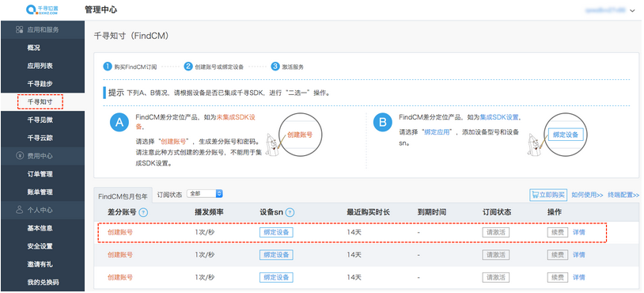Open 我的兑换码 in the sidebar
Viewport: 644px width, 293px height.
pyautogui.click(x=43, y=283)
